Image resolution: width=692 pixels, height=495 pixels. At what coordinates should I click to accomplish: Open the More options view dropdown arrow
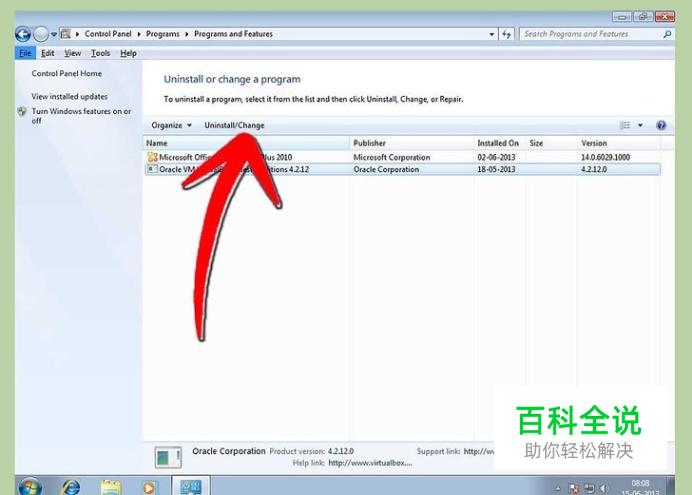pyautogui.click(x=640, y=125)
